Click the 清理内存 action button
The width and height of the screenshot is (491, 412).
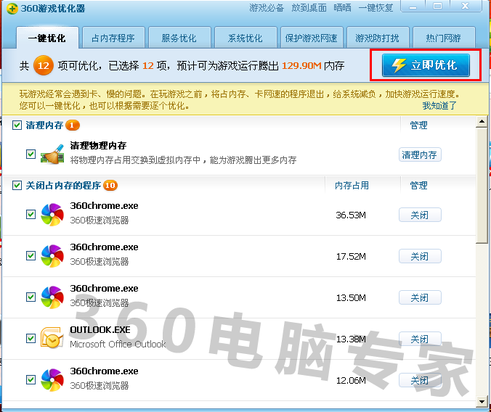420,155
